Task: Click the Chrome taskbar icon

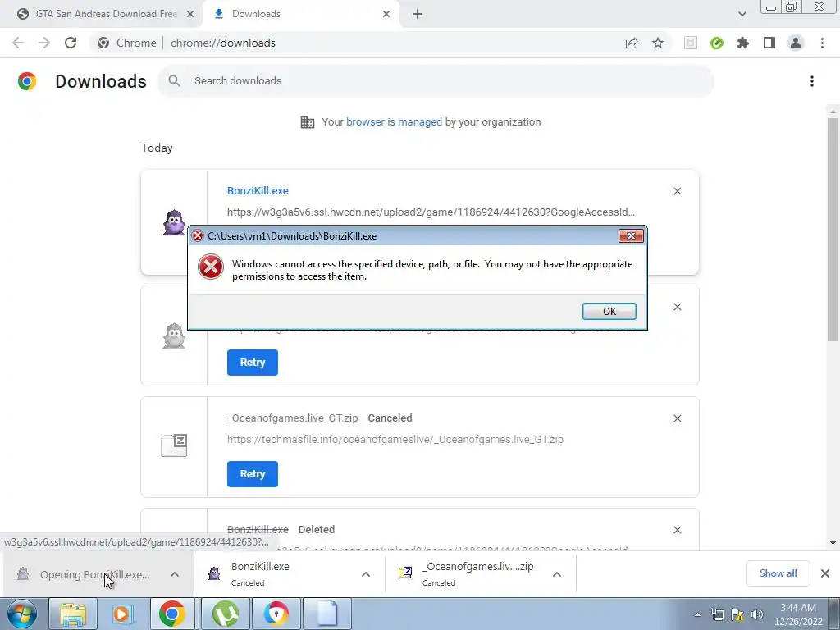Action: 172,614
